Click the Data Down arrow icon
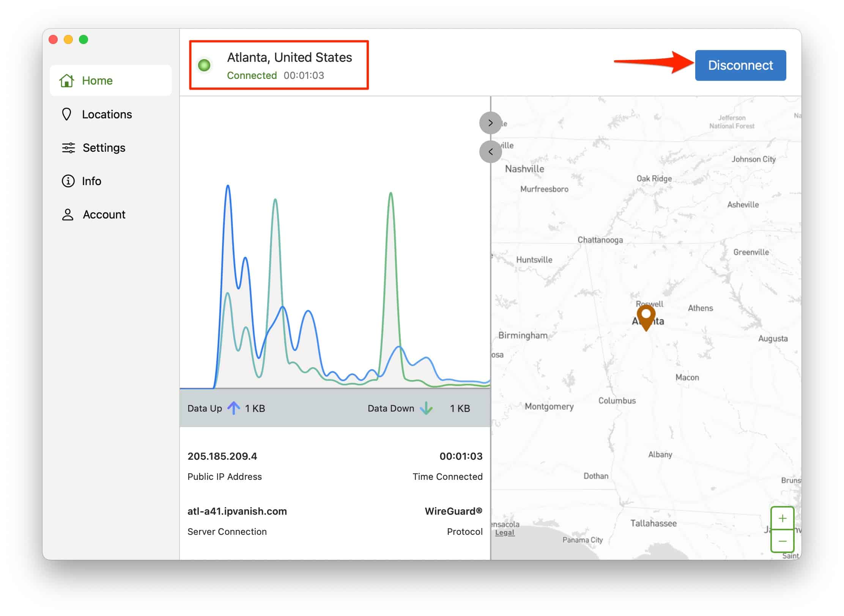844x616 pixels. (426, 408)
